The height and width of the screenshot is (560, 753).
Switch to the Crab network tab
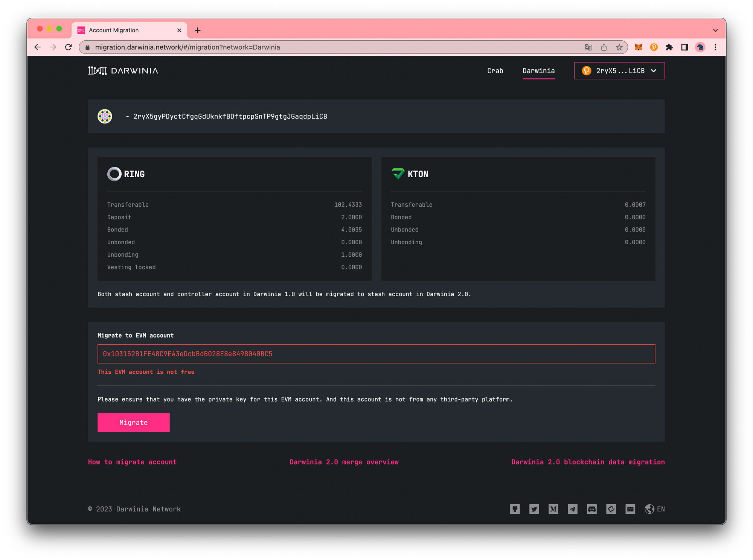[x=495, y=71]
